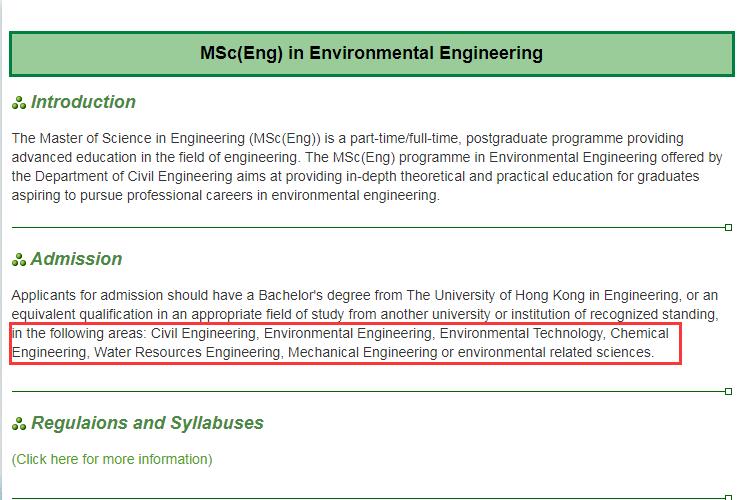Image resolution: width=737 pixels, height=500 pixels.
Task: Select the Admission section heading
Action: click(76, 259)
